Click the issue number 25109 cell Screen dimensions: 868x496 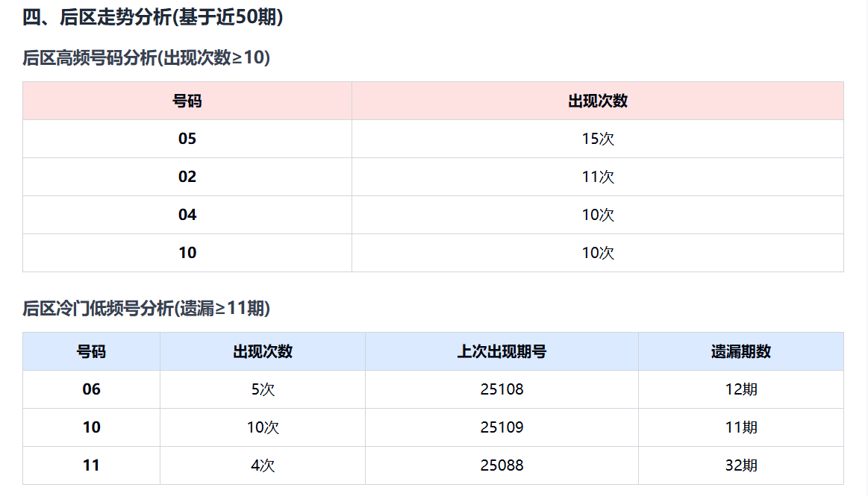(502, 427)
